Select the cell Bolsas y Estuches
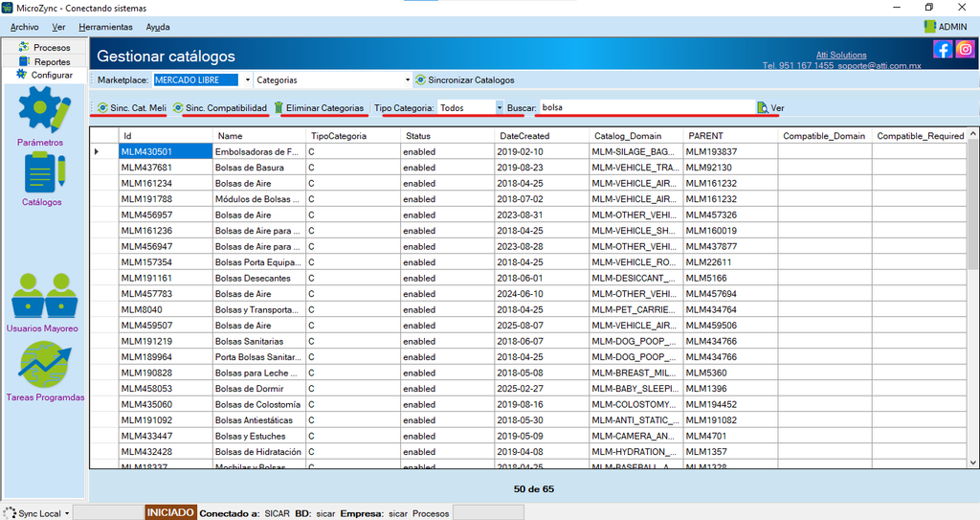The width and height of the screenshot is (980, 520). pos(258,436)
